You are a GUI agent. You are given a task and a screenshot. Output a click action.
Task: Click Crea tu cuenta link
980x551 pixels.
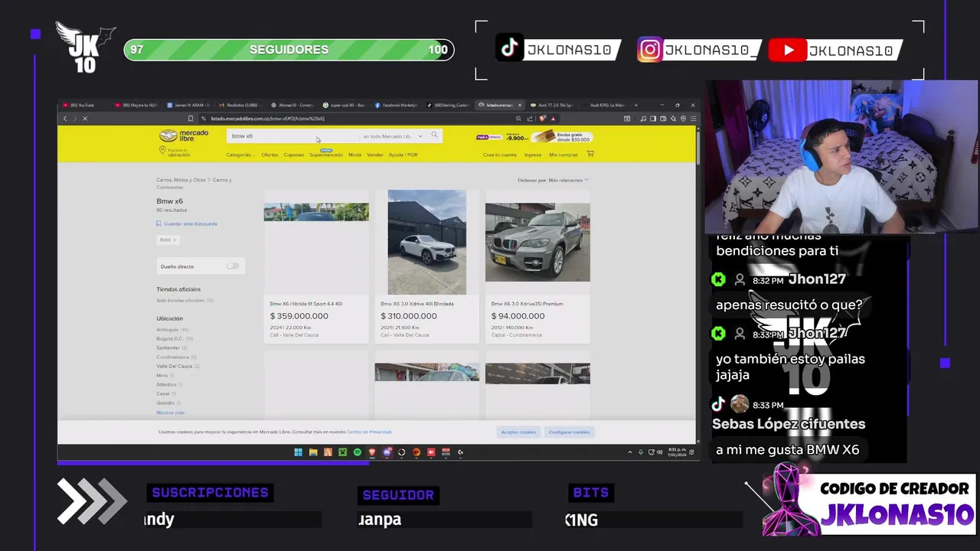pyautogui.click(x=500, y=155)
